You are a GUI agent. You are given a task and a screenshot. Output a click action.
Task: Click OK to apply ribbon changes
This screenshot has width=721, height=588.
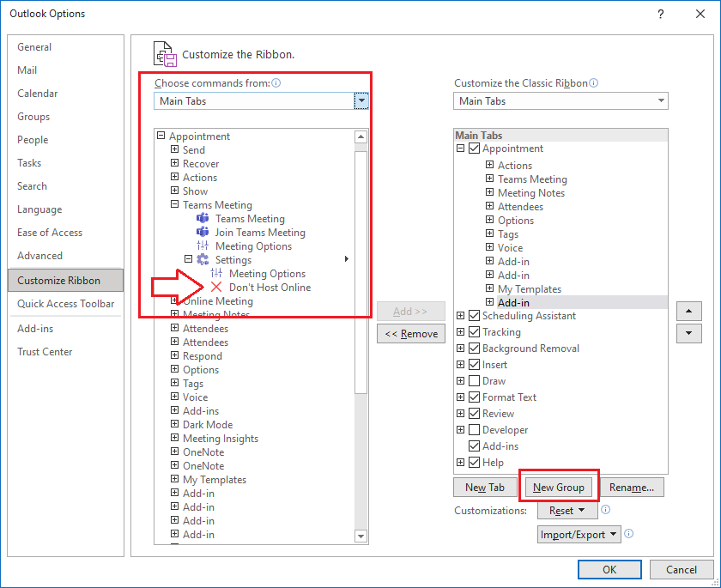[x=609, y=570]
